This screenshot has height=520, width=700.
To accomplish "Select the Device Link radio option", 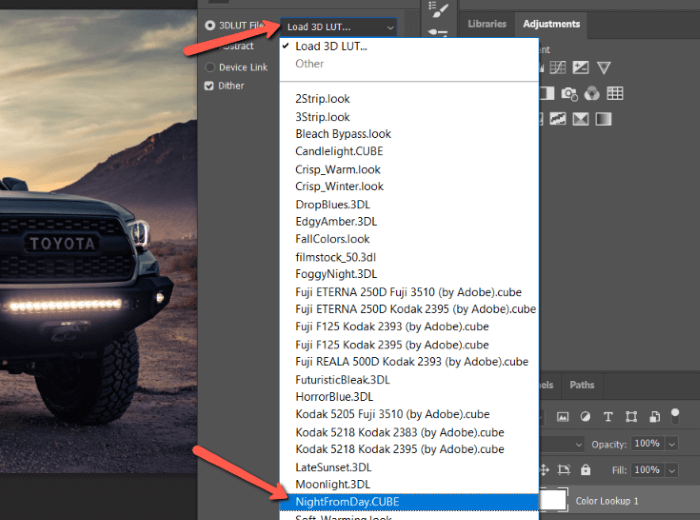I will pyautogui.click(x=210, y=67).
